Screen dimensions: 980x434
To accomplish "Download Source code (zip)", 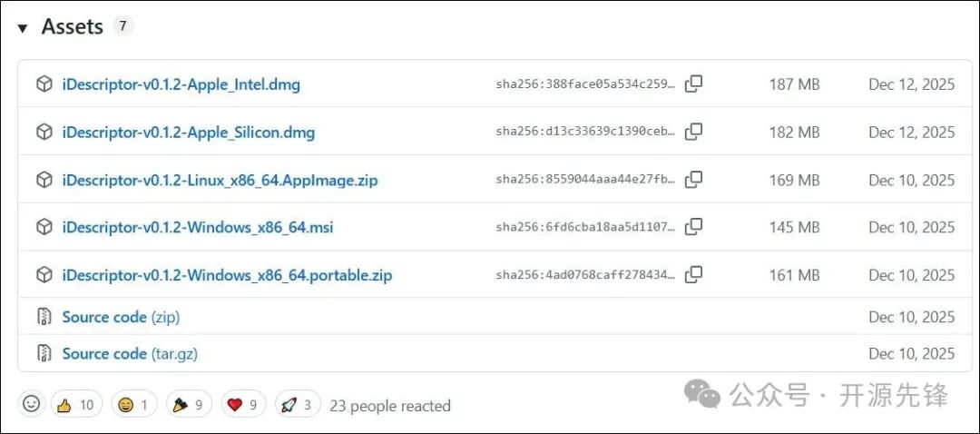I will click(121, 317).
